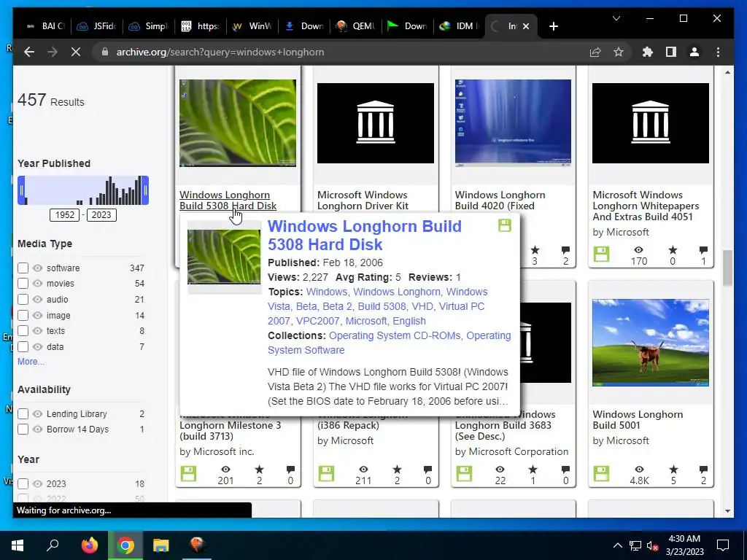
Task: Switch to the JSFiddle tab
Action: pyautogui.click(x=97, y=26)
